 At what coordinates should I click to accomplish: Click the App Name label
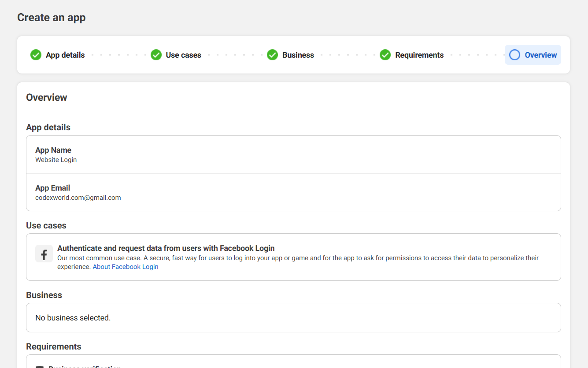coord(53,150)
